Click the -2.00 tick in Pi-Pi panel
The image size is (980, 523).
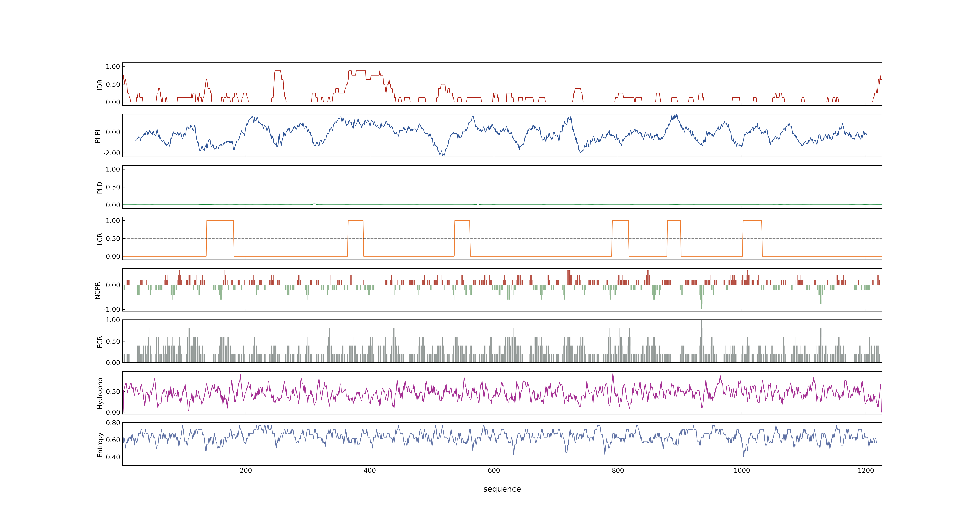coord(111,153)
